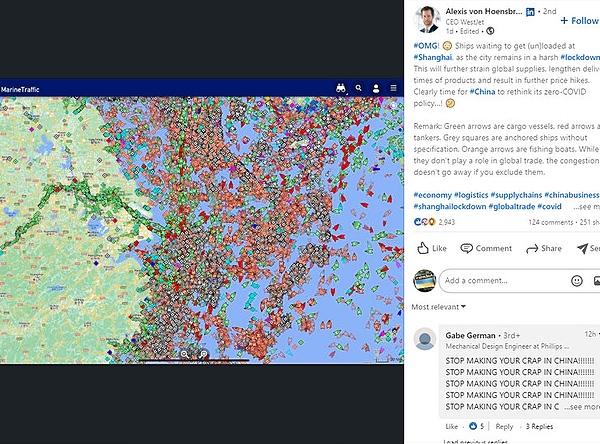Reply to Gabe German's comment

(504, 426)
